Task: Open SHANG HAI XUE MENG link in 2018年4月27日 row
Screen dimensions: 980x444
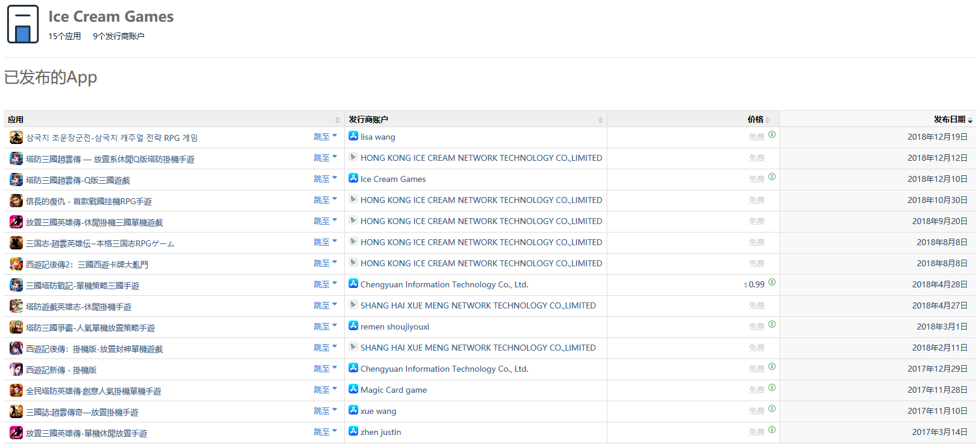Action: click(x=478, y=305)
